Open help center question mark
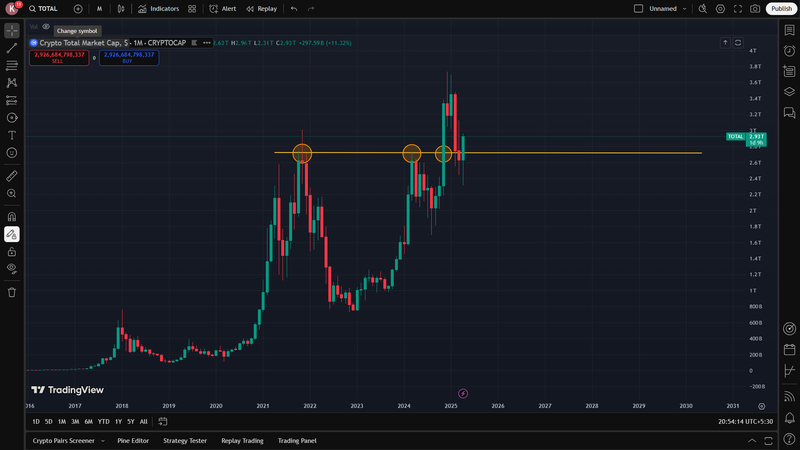Screen dimensions: 800x450 tap(789, 439)
